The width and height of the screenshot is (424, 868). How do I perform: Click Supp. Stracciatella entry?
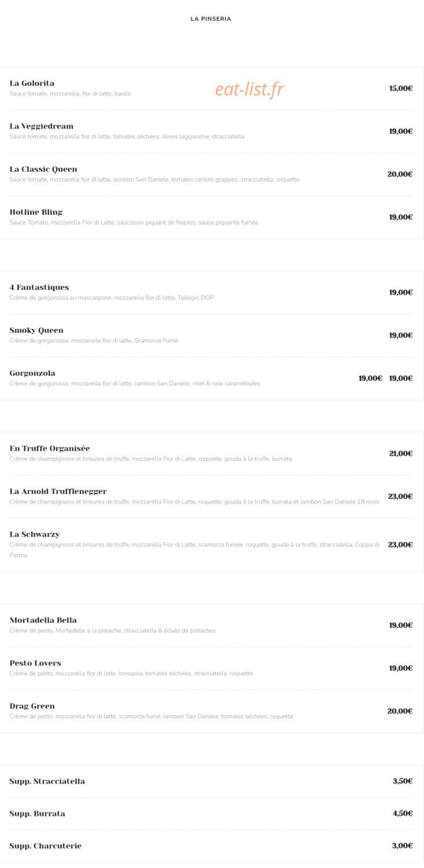click(x=47, y=781)
